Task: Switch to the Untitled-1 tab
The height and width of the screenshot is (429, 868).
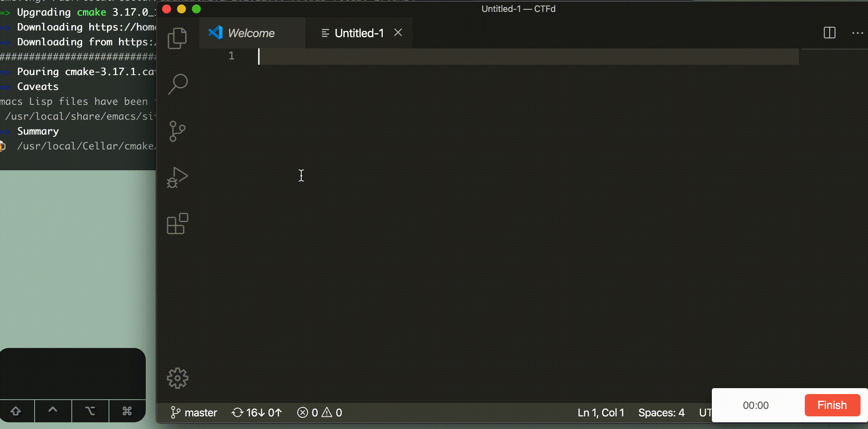Action: pos(359,33)
